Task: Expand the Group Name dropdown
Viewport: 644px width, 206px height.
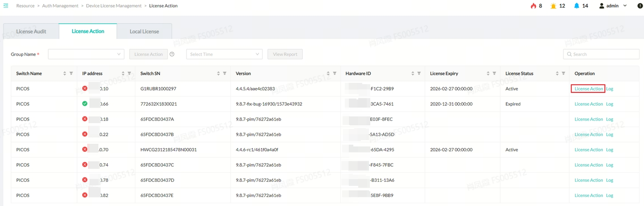Action: pos(86,54)
